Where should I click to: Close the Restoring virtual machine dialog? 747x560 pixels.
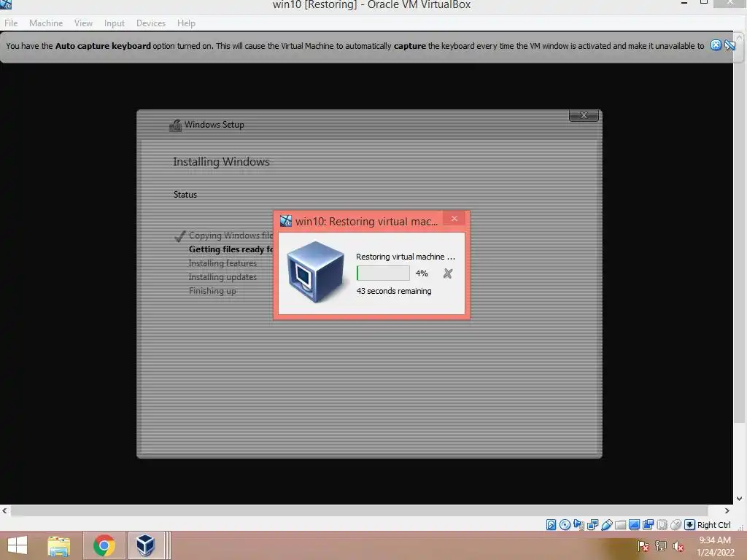click(x=454, y=219)
